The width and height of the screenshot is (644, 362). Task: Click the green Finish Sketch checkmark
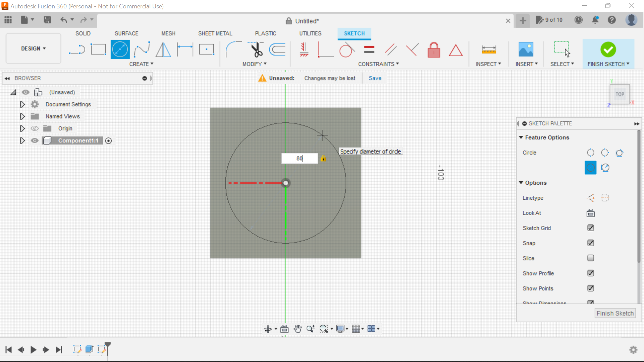point(608,50)
